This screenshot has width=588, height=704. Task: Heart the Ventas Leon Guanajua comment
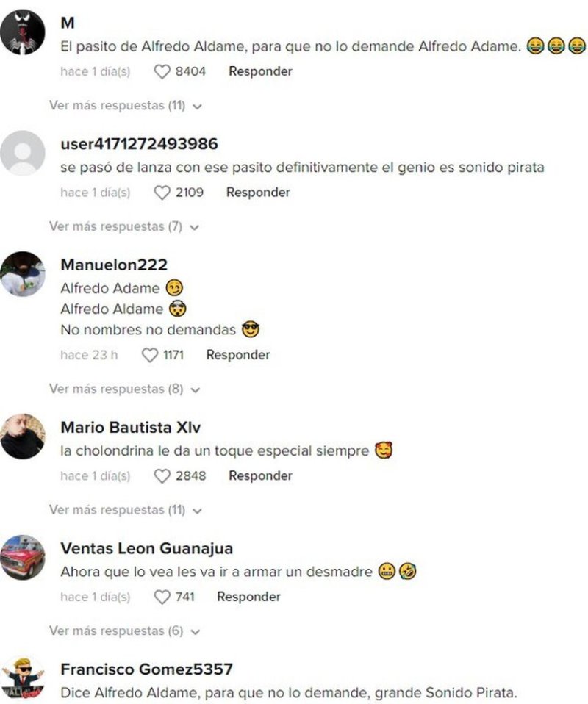162,597
